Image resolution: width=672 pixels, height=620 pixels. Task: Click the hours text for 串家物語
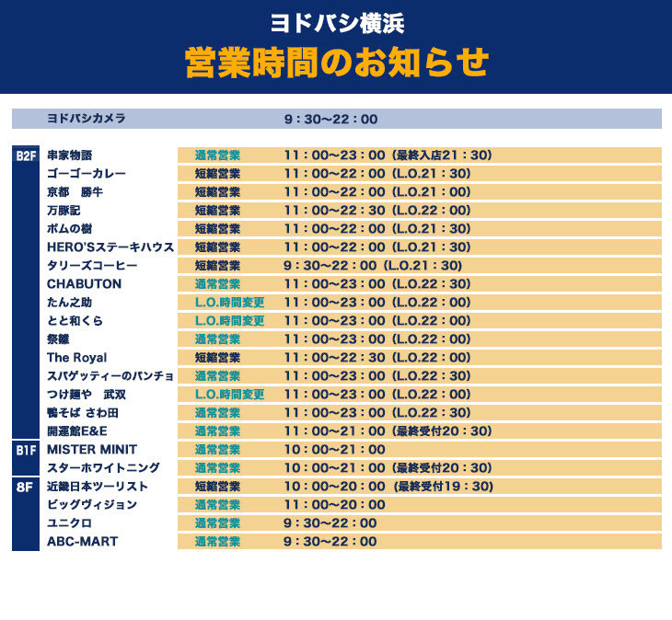pos(388,155)
